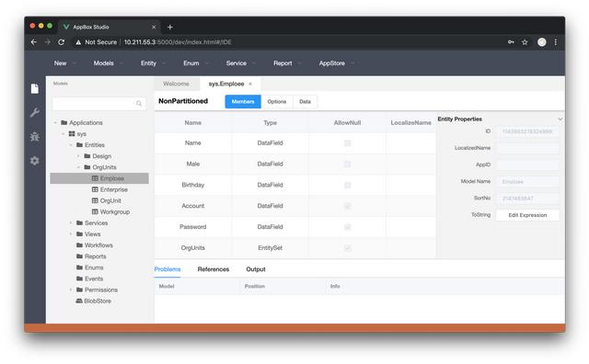Select the Enterprise entity in tree
Screen dimensions: 589x364
pos(114,189)
